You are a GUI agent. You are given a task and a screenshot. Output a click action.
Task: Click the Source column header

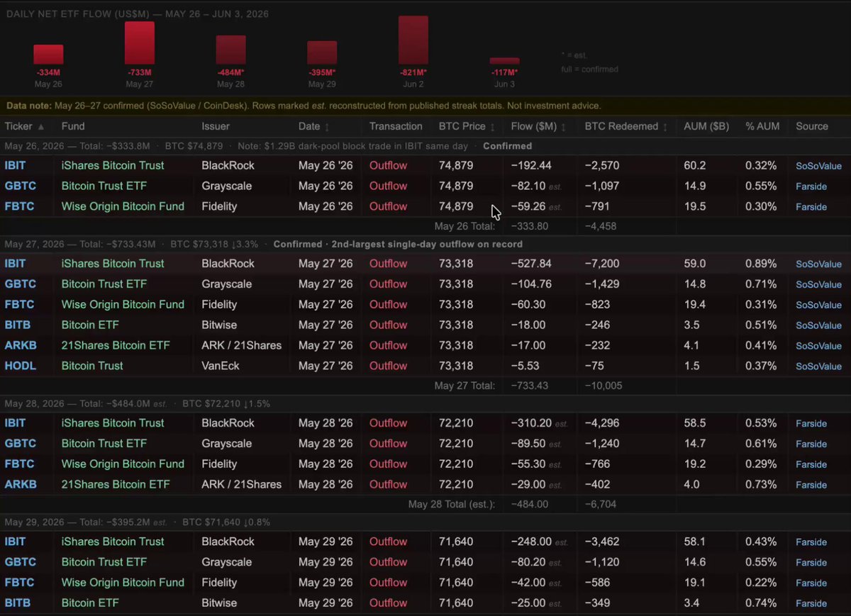pos(812,126)
